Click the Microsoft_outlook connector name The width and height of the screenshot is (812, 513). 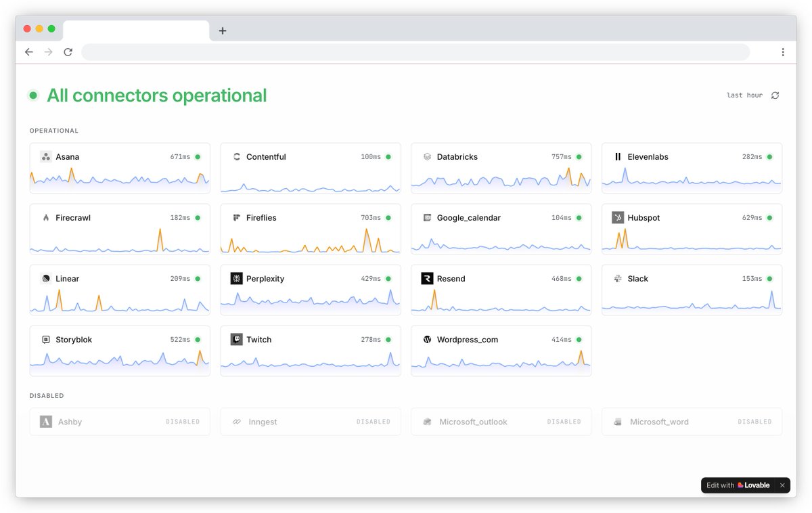pos(473,422)
